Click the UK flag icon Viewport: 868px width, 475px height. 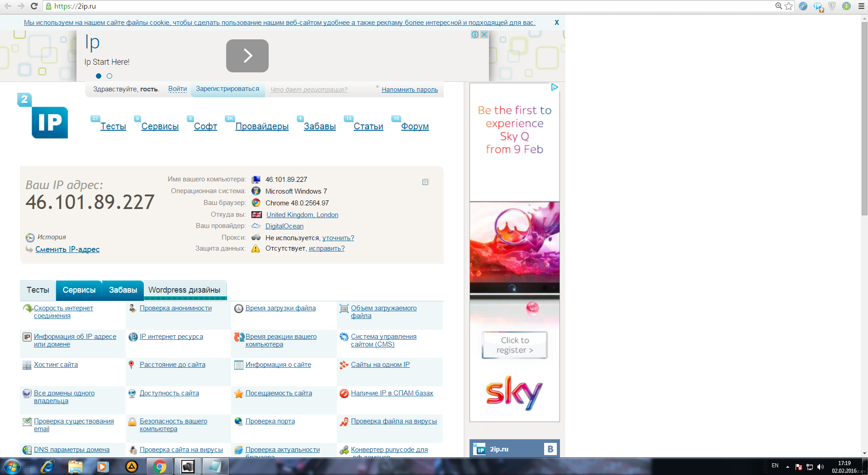click(x=256, y=214)
